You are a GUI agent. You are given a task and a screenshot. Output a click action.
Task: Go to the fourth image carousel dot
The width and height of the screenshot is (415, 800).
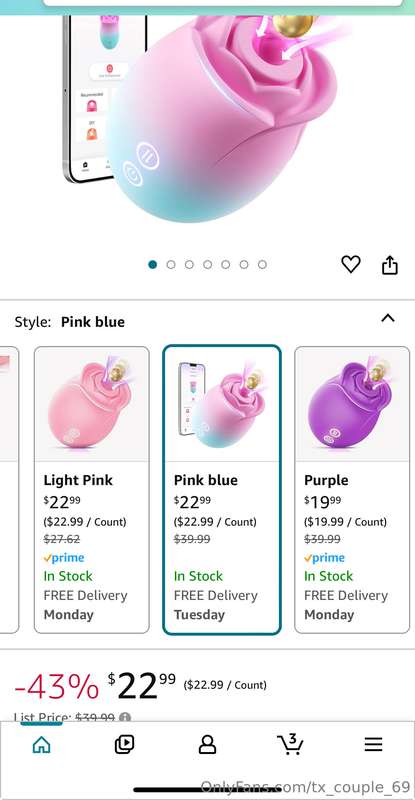click(x=207, y=264)
